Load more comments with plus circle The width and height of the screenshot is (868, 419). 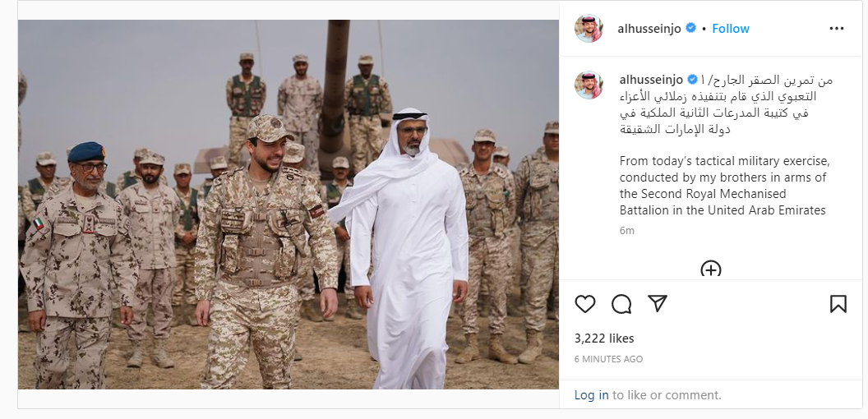click(711, 269)
